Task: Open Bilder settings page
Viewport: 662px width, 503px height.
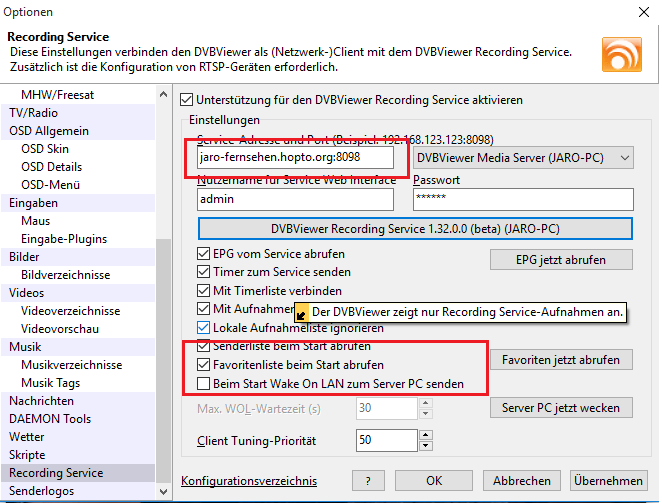Action: click(x=78, y=257)
